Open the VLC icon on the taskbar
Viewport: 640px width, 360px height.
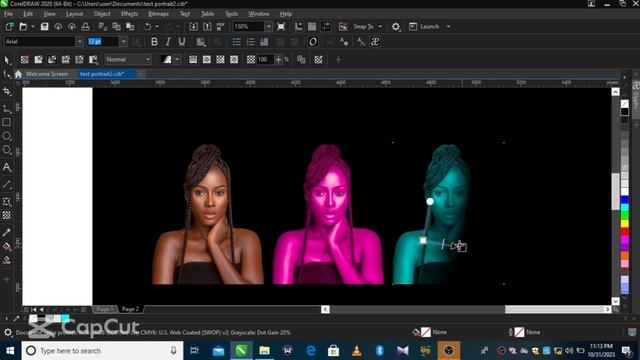[x=356, y=351]
